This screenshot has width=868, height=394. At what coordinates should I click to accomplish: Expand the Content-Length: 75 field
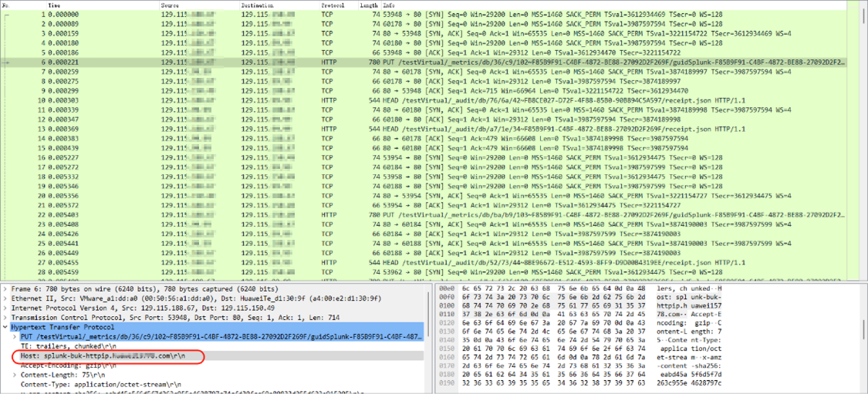click(x=15, y=375)
